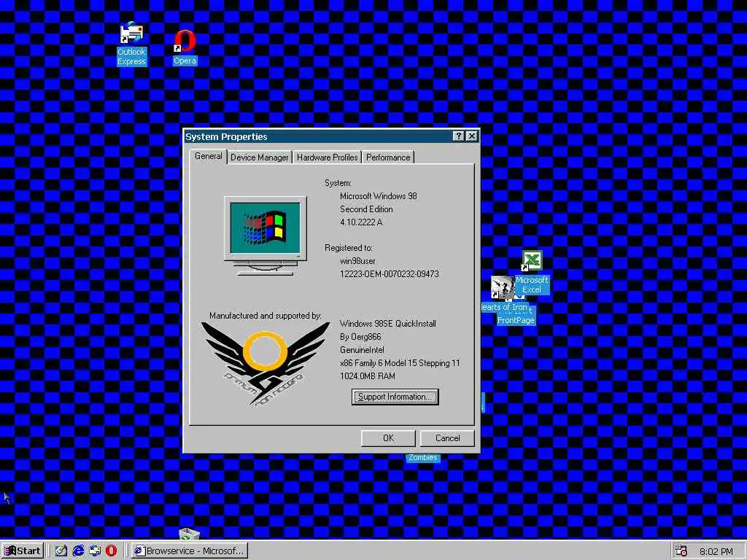Click the Support Information button

coord(395,397)
